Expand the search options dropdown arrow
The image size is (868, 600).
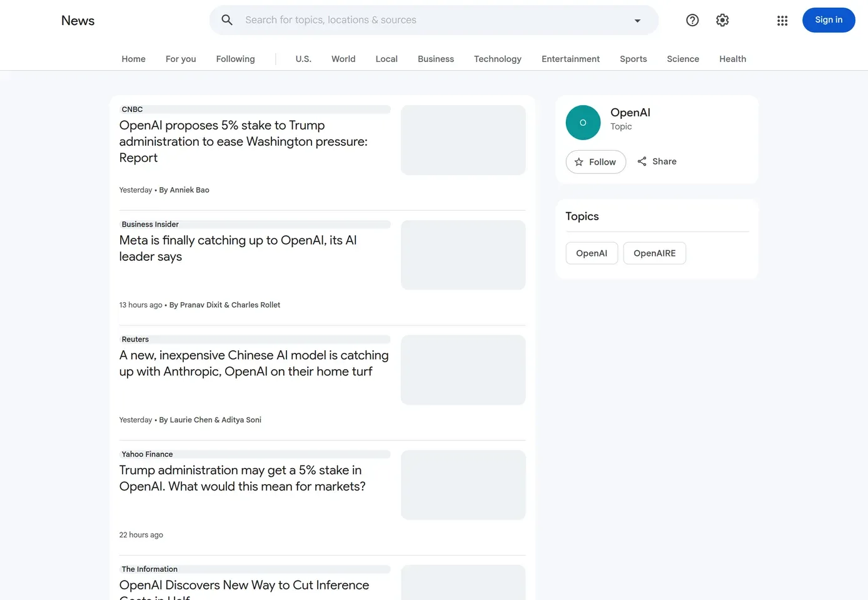pos(637,21)
